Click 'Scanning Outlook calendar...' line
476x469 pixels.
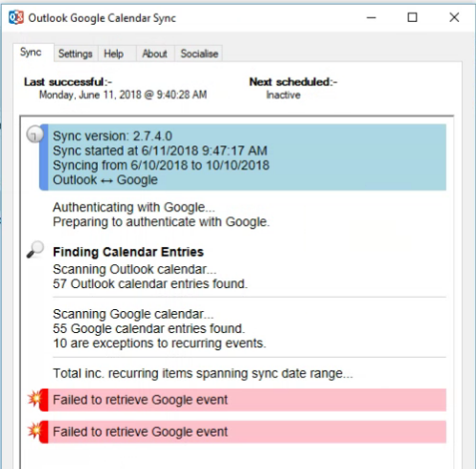[135, 269]
